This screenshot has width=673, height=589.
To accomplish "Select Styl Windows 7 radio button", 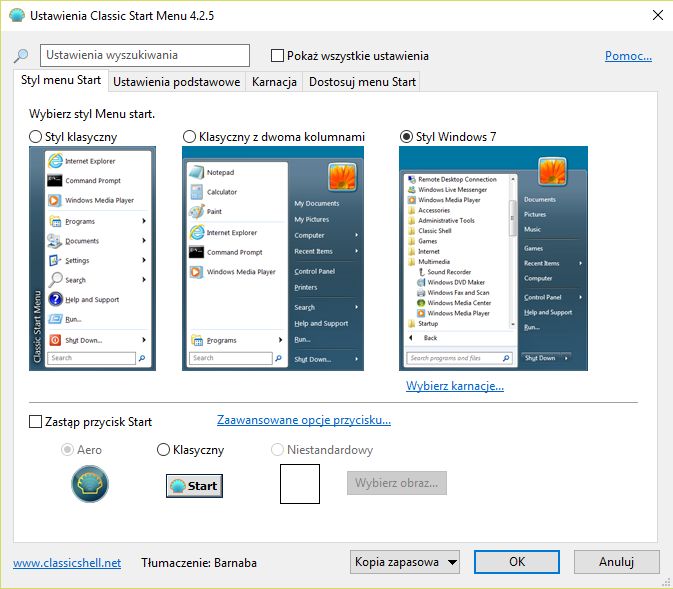I will tap(406, 137).
